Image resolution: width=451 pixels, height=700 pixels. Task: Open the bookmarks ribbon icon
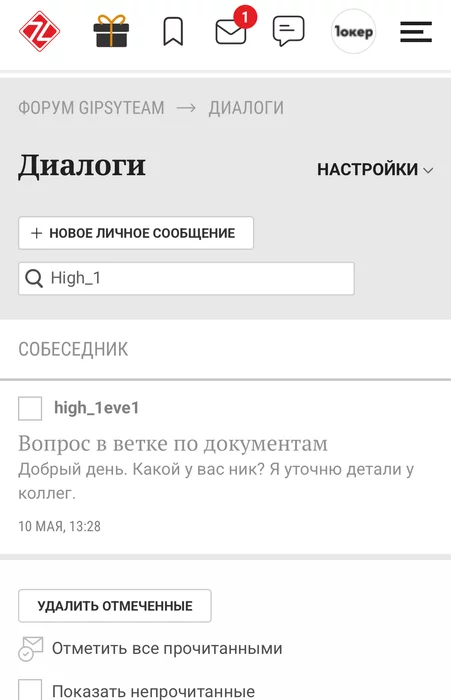[173, 31]
